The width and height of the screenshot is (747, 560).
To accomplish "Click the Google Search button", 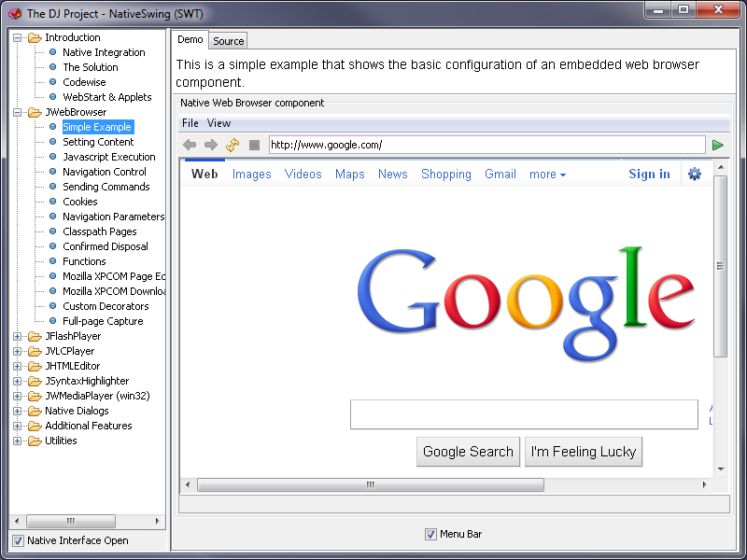I will click(x=468, y=452).
